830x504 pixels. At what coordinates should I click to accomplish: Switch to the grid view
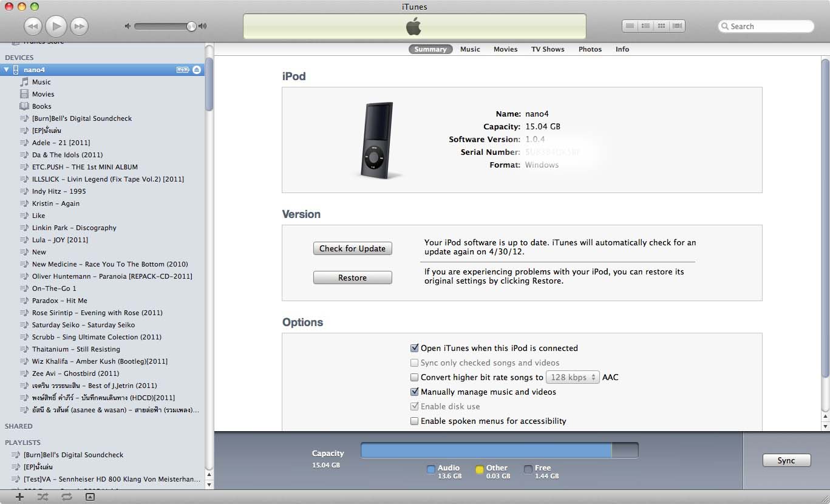click(x=661, y=26)
